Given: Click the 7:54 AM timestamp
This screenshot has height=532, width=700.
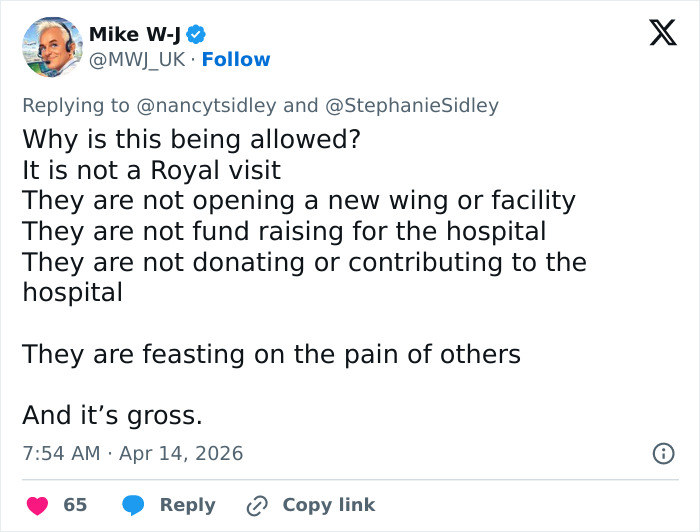Looking at the screenshot, I should (61, 453).
